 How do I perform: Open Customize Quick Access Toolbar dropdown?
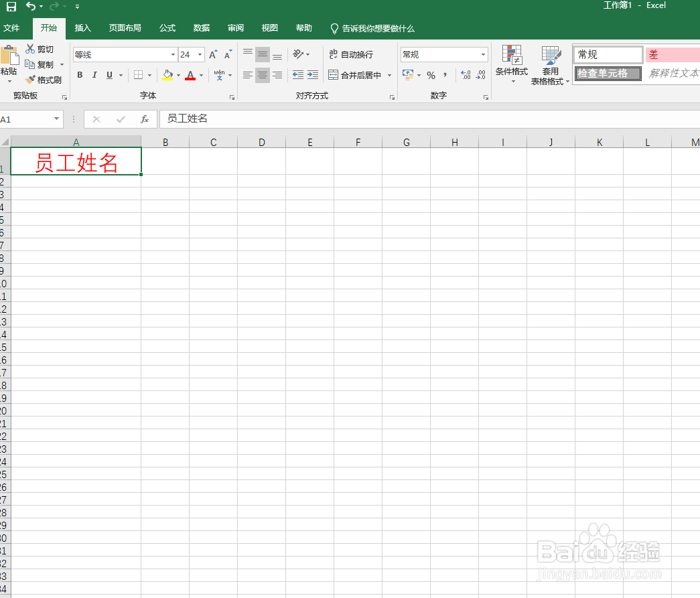point(77,7)
